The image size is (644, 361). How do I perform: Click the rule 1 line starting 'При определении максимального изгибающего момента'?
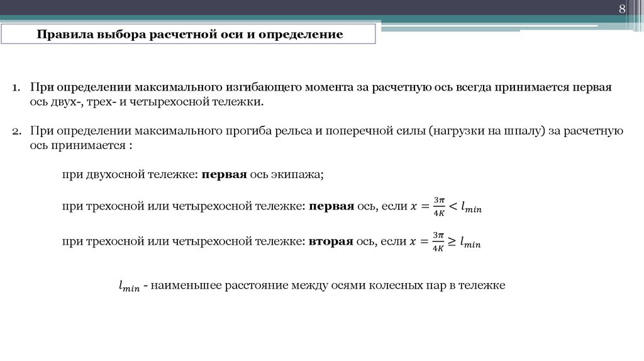click(321, 87)
